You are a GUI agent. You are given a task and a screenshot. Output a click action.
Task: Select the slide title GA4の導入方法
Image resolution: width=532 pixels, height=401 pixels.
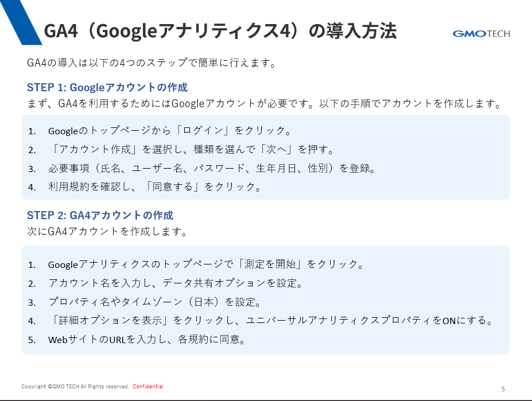[220, 31]
